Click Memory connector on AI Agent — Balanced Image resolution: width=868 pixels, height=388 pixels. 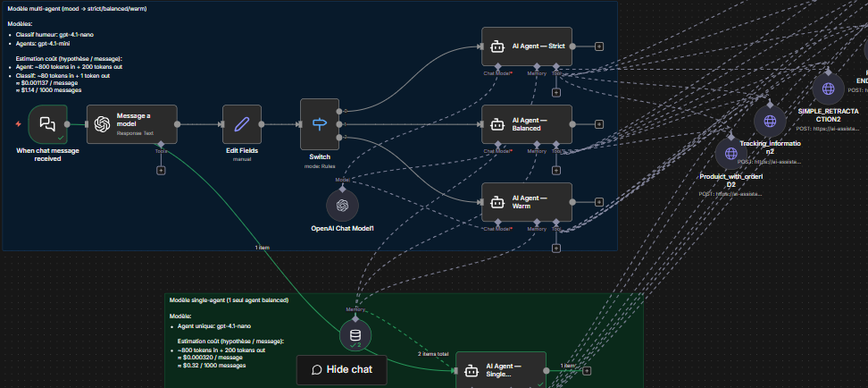(537, 144)
